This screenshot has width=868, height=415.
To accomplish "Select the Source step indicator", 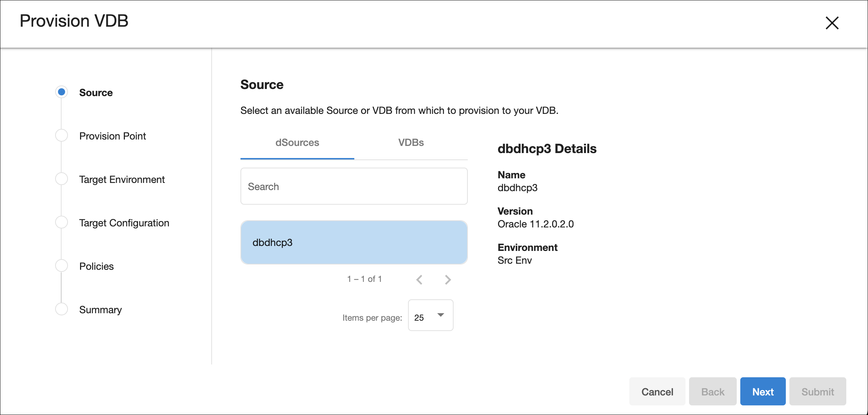I will coord(62,92).
